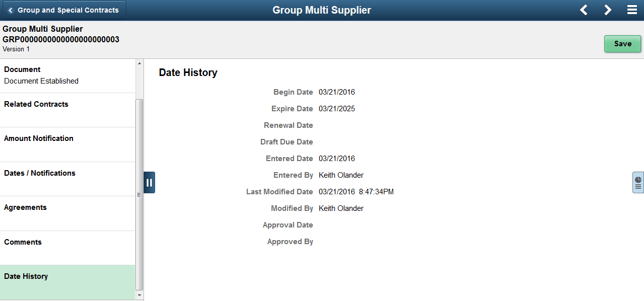Select the Date History section

(x=26, y=276)
